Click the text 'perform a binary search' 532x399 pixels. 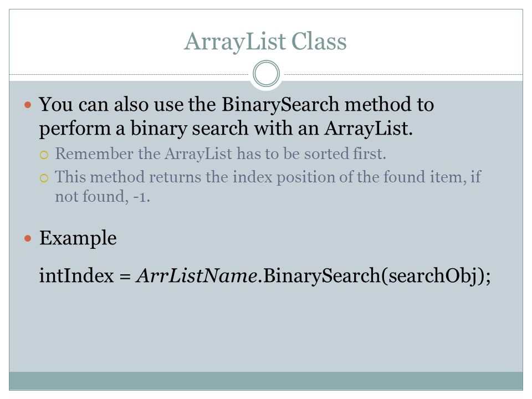tap(144, 129)
